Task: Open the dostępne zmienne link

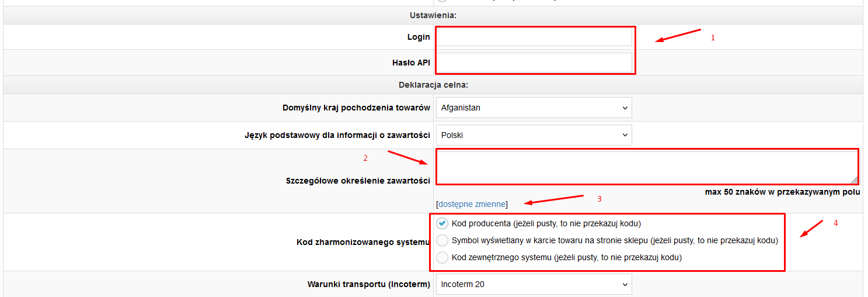Action: click(x=472, y=204)
